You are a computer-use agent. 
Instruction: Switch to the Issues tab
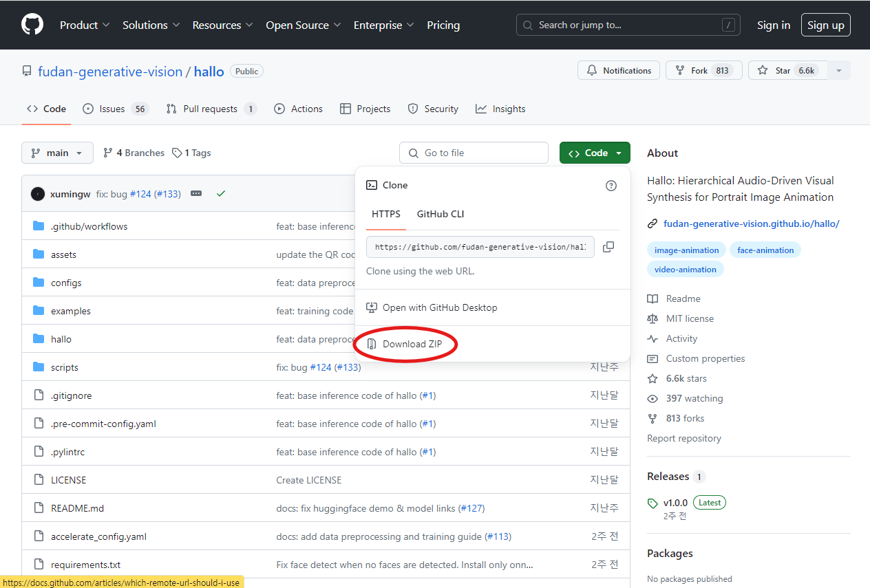116,109
